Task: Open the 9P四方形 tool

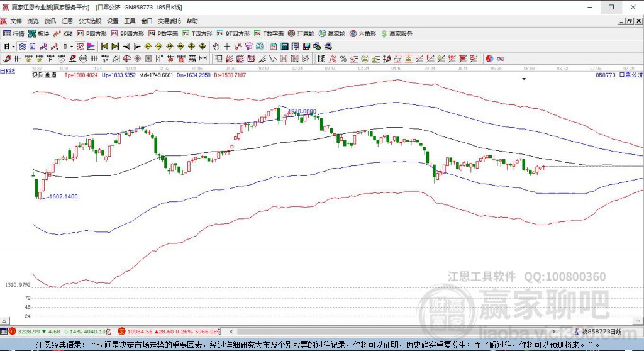Action: pos(127,34)
